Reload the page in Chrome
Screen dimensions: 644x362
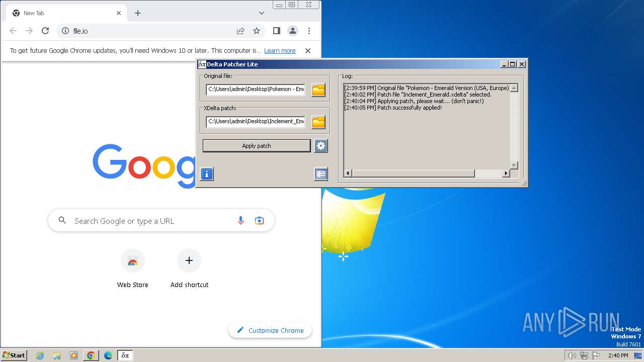point(45,31)
